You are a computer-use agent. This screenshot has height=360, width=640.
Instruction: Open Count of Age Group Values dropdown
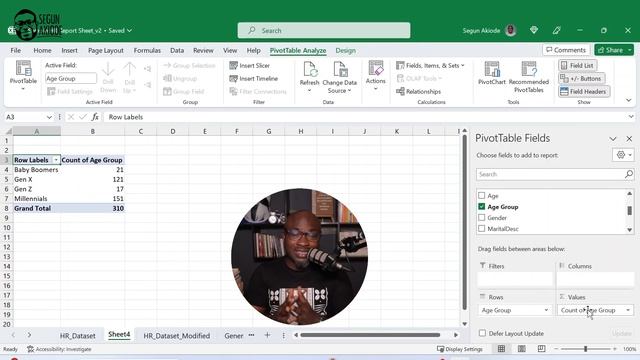click(628, 310)
